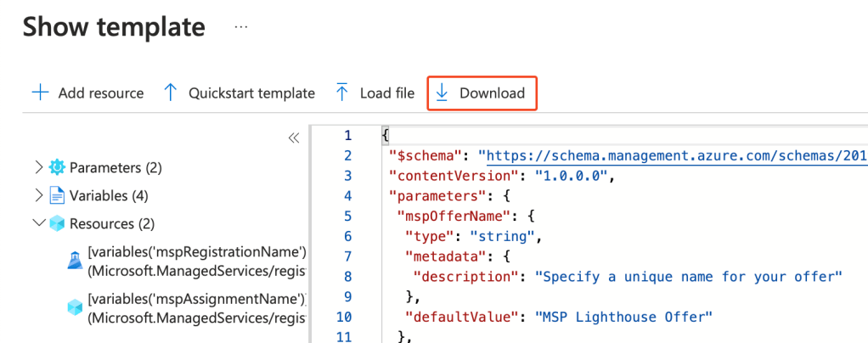
Task: Click the Variables document icon
Action: pyautogui.click(x=57, y=195)
